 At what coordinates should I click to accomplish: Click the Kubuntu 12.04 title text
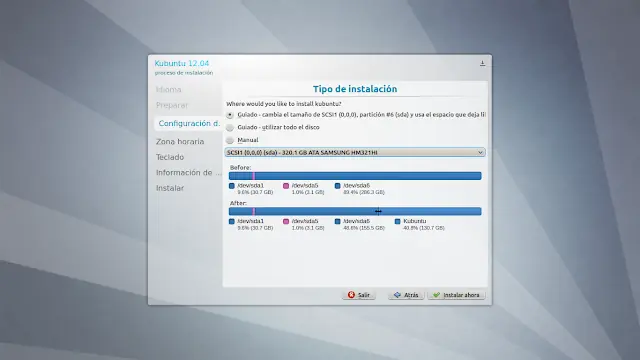click(182, 63)
